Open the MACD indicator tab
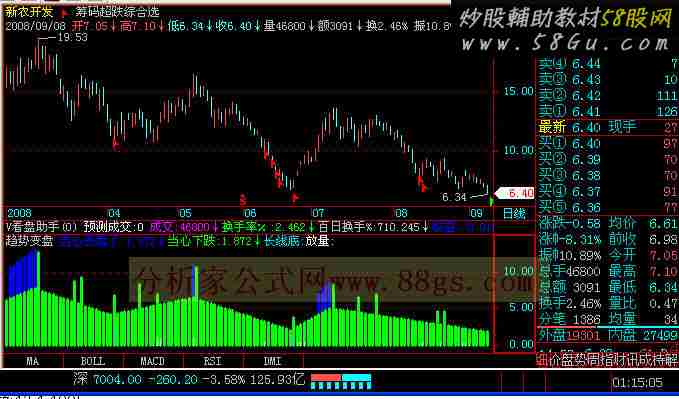The width and height of the screenshot is (679, 399). coord(152,361)
